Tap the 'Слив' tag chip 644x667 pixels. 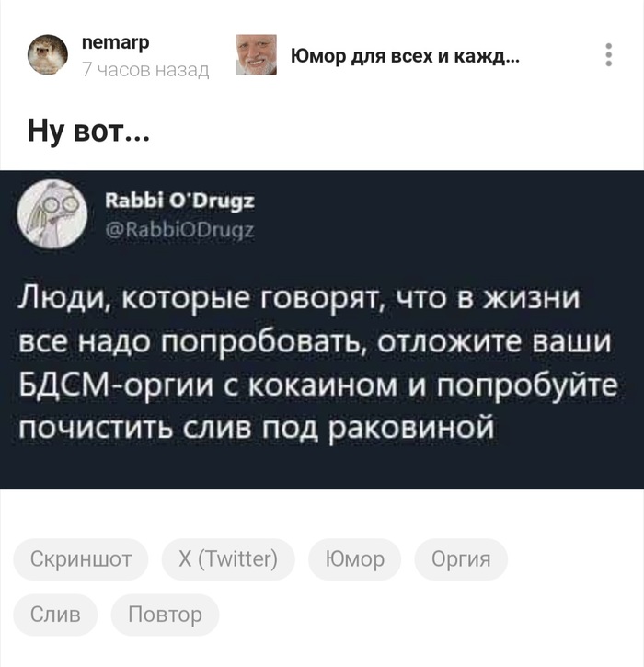click(55, 615)
